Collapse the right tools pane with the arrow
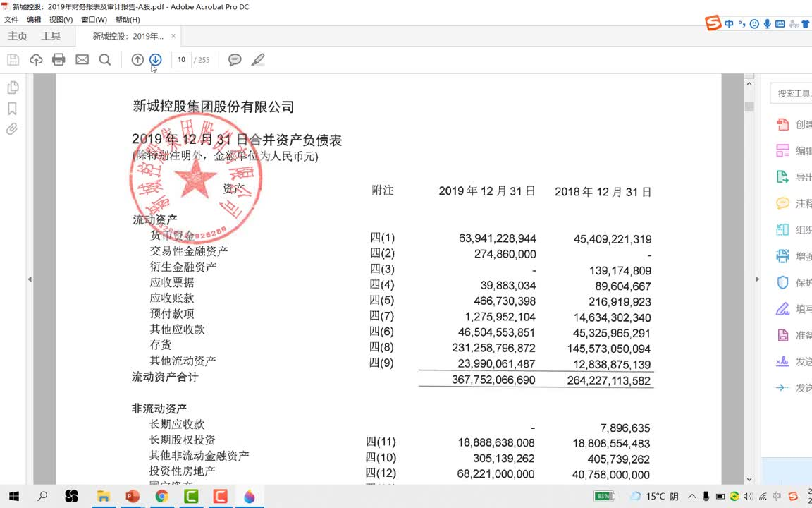 click(757, 279)
